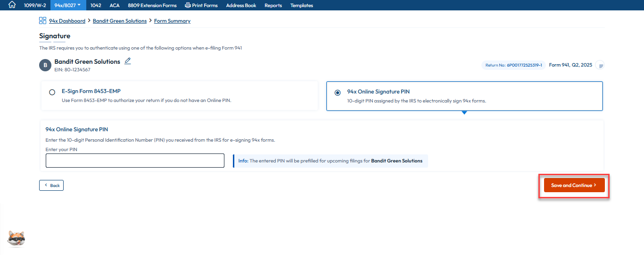Screen dimensions: 644x255
Task: Click the Return No: 6P001772525319-1 badge
Action: click(x=513, y=65)
